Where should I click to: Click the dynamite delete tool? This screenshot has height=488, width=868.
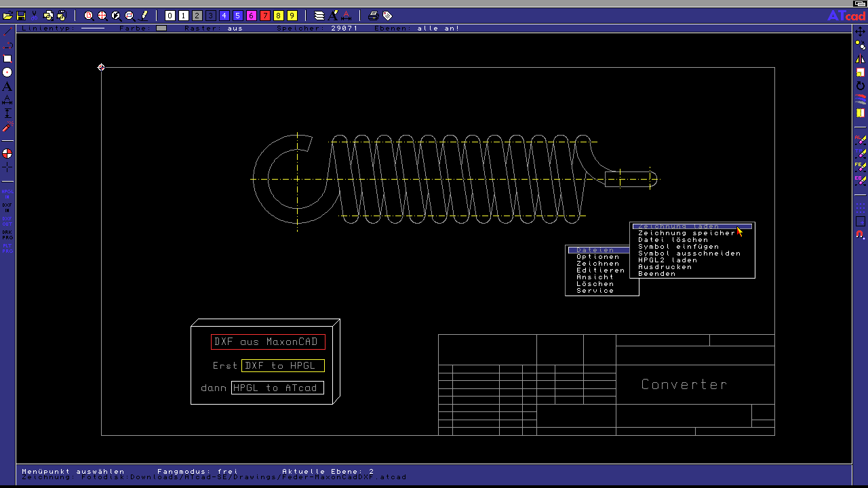[7, 127]
